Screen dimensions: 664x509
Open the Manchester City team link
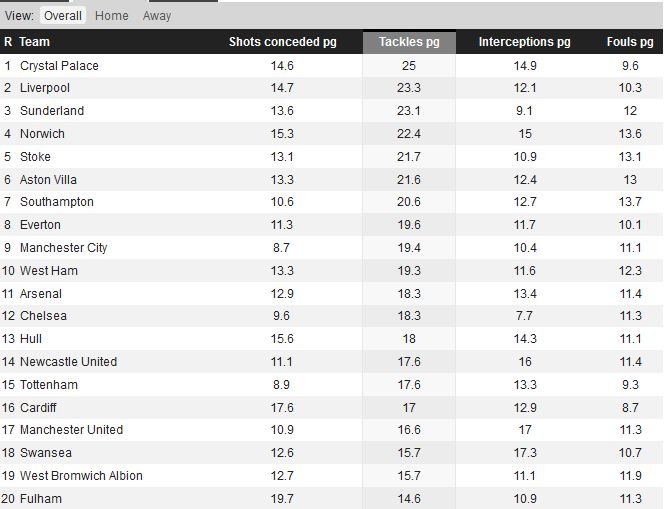tap(64, 247)
